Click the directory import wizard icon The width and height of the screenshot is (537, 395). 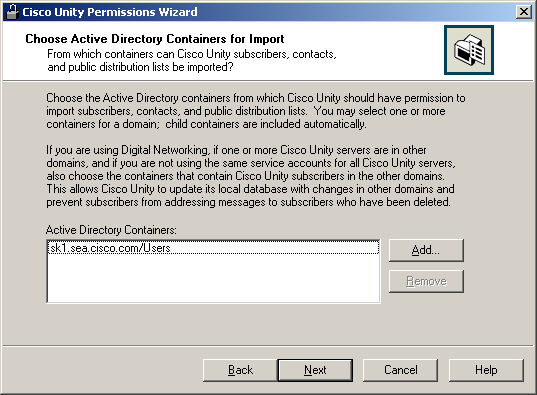coord(469,50)
